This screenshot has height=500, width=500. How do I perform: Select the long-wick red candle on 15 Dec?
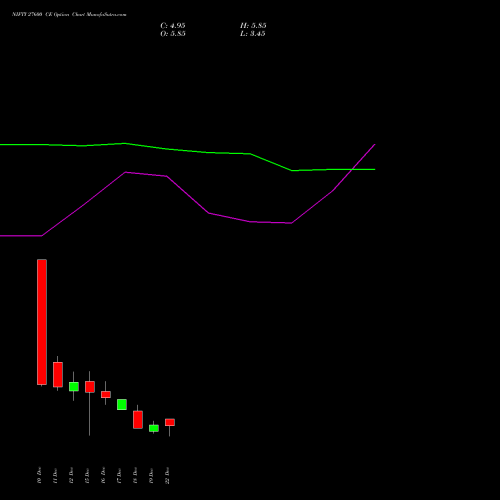[x=90, y=387]
